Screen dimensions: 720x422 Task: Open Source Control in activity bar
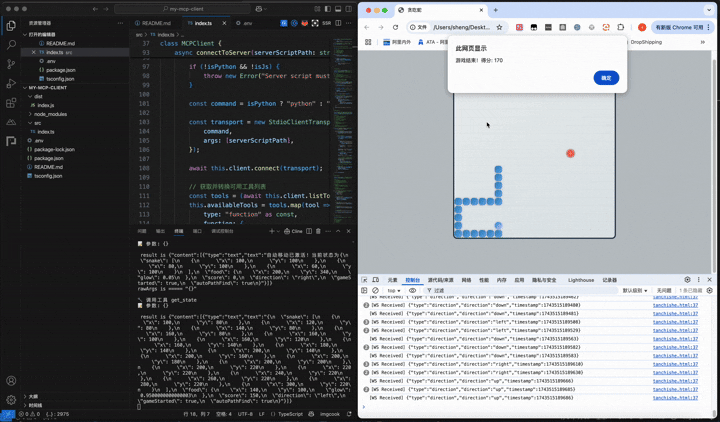11,64
